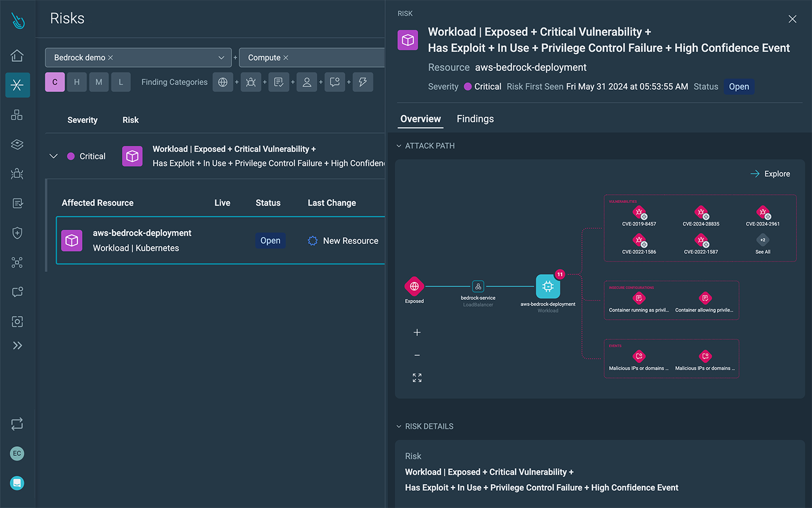Collapse the ATTACK PATH section
The width and height of the screenshot is (812, 508).
click(x=398, y=146)
